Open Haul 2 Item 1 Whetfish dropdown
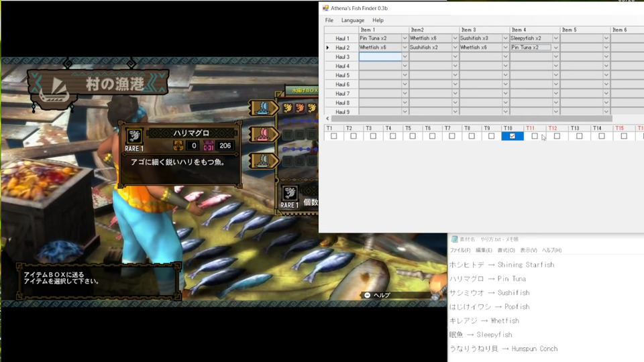 (x=405, y=48)
